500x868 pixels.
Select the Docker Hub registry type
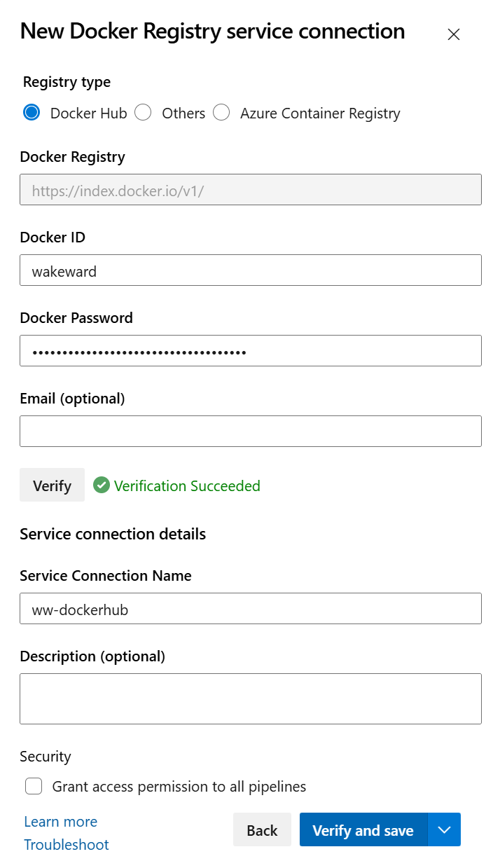(31, 112)
